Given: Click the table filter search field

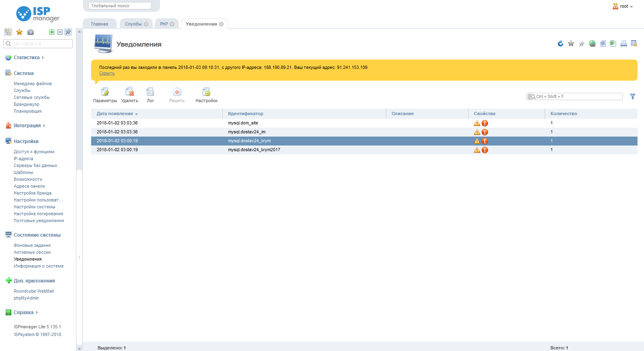Looking at the screenshot, I should 574,96.
